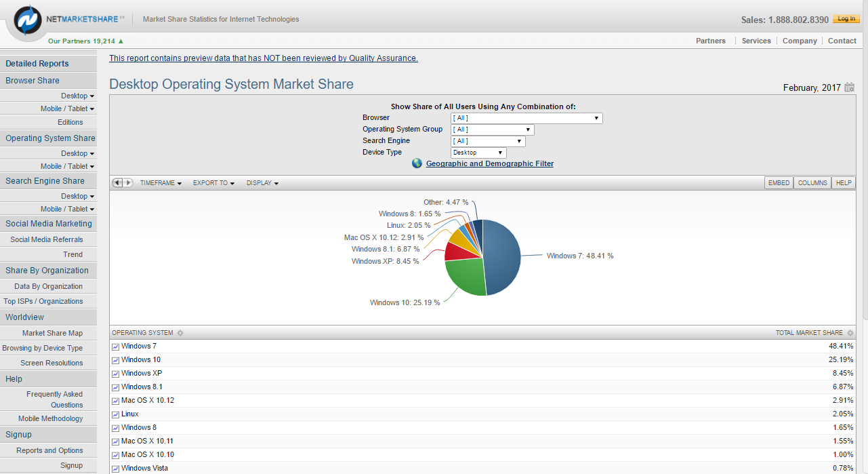Open the Device Type dropdown

click(x=478, y=153)
